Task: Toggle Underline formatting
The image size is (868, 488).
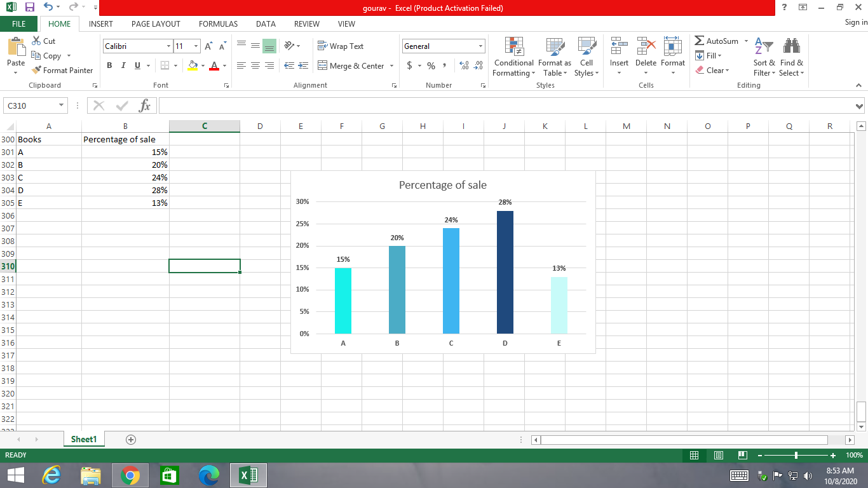Action: click(137, 65)
